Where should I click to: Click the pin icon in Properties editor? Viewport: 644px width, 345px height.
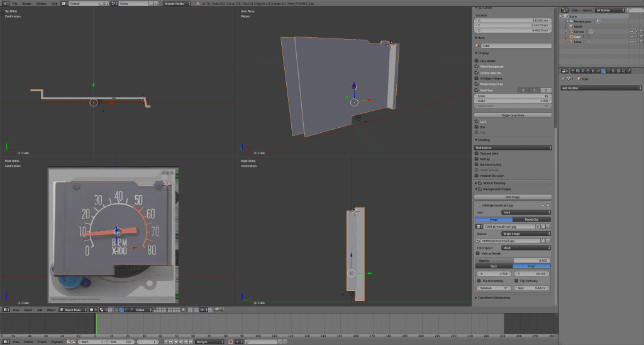point(563,79)
